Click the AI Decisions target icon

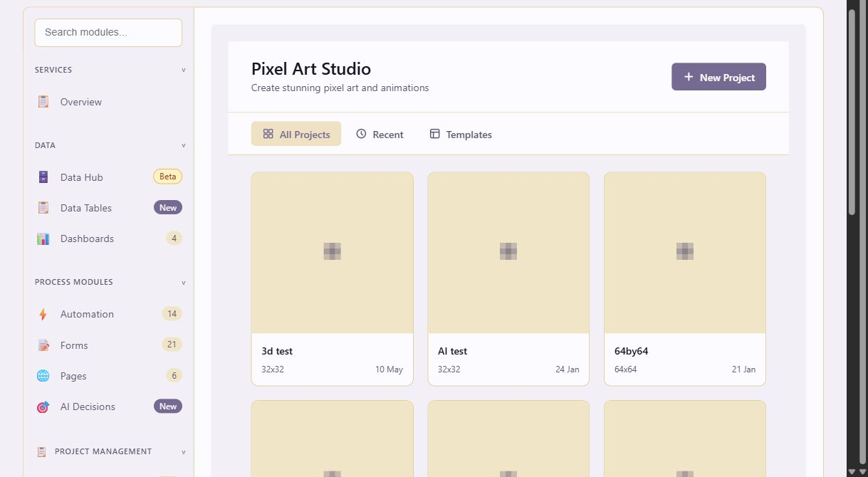43,407
